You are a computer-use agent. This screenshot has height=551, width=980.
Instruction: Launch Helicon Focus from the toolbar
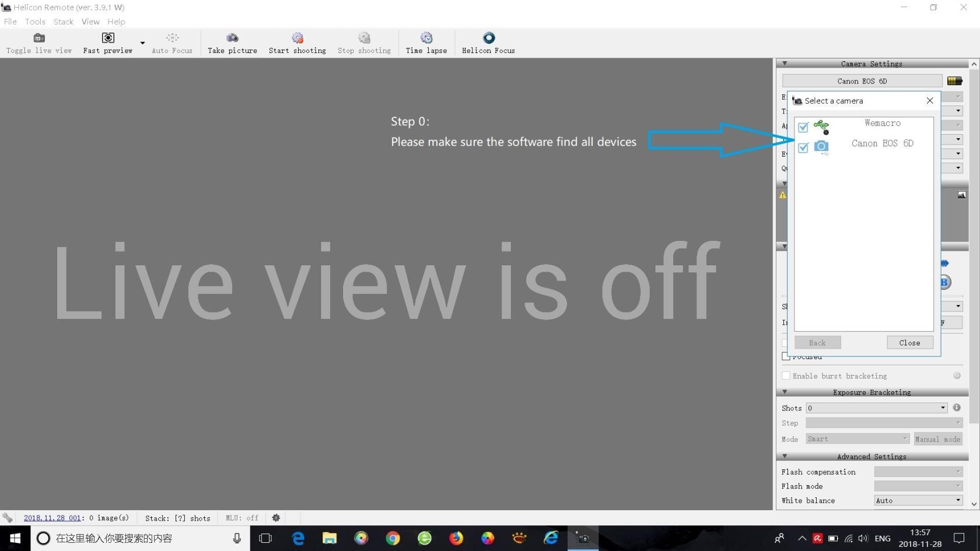[488, 38]
